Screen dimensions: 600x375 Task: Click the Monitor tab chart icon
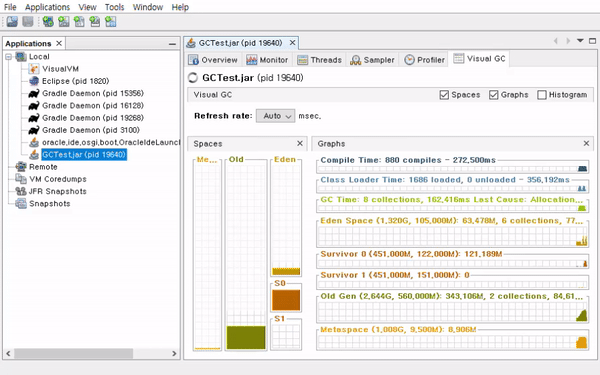[x=251, y=60]
